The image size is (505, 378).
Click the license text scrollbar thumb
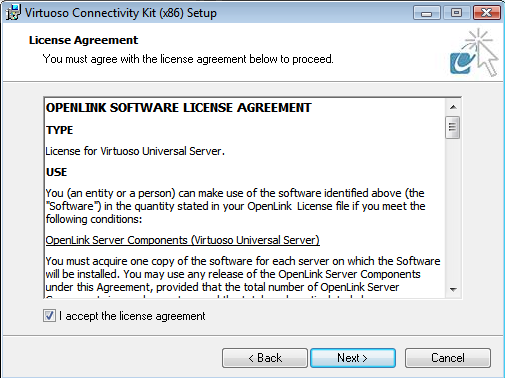[x=452, y=127]
